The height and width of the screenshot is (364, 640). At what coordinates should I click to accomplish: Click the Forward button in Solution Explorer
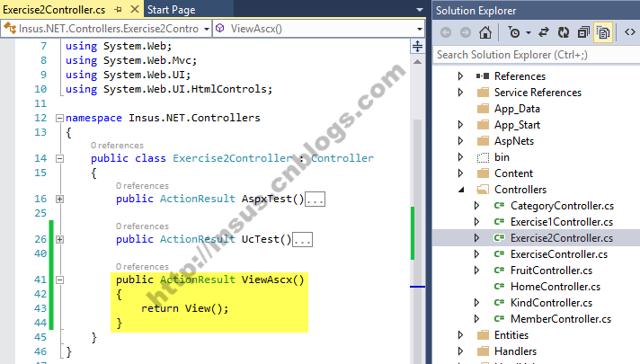[466, 32]
